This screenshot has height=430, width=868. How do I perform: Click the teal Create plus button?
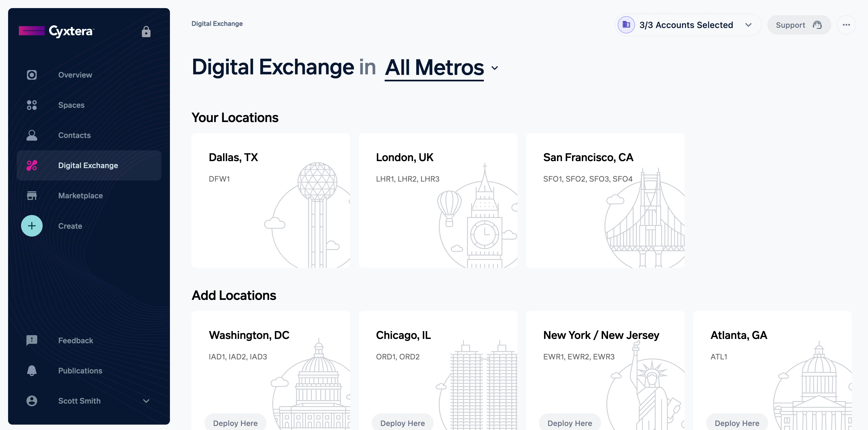(32, 226)
